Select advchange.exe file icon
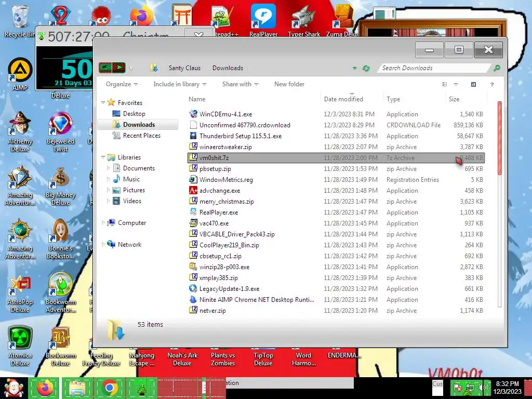The height and width of the screenshot is (399, 532). [193, 190]
